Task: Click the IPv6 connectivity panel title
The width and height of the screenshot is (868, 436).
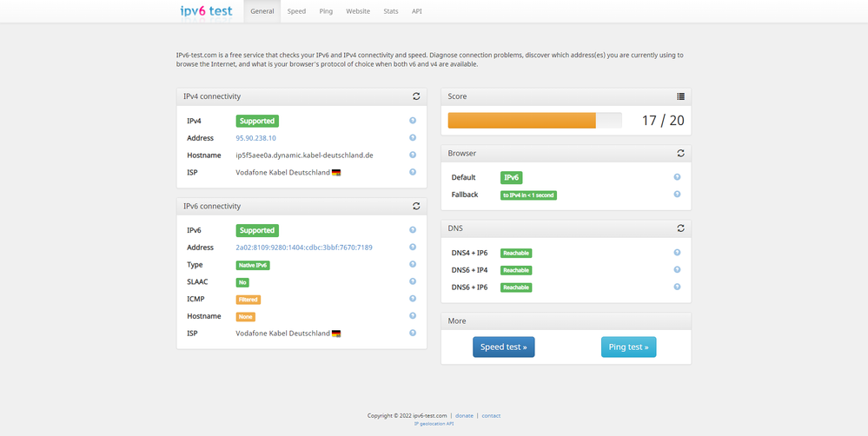Action: coord(212,206)
